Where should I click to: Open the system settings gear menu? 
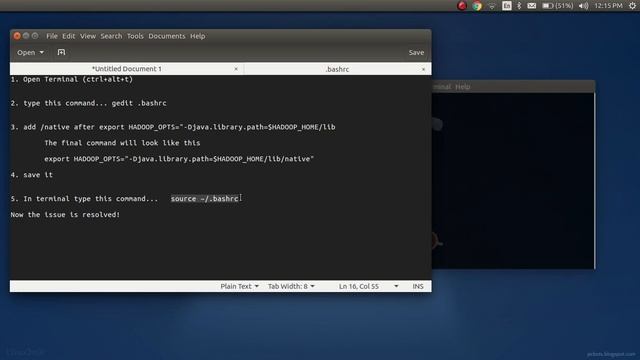[632, 6]
